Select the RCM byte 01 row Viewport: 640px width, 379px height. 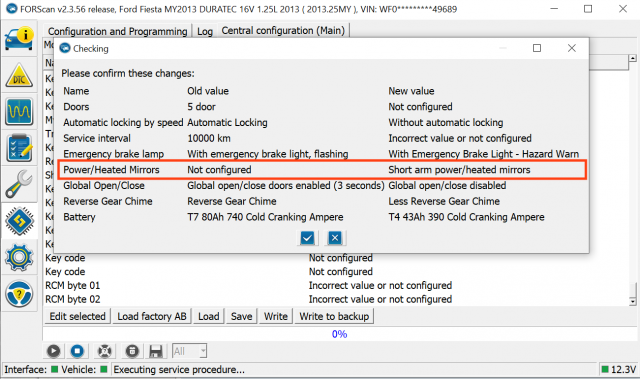click(x=336, y=286)
